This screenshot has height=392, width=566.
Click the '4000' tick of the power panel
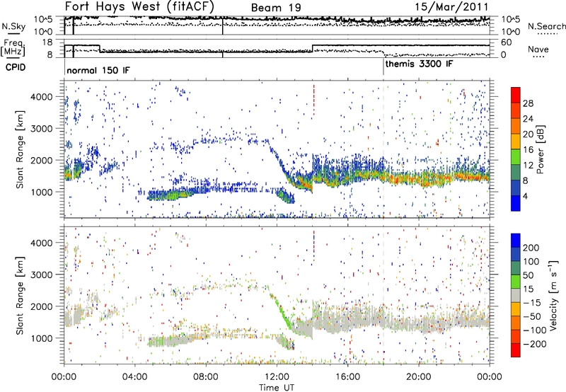click(41, 97)
